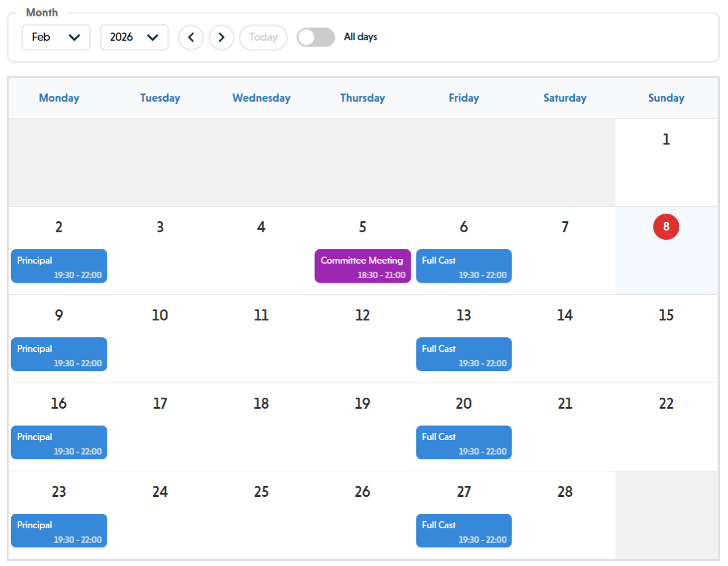Open the Principal rehearsal event on Feb 2
The image size is (728, 566).
[x=59, y=266]
